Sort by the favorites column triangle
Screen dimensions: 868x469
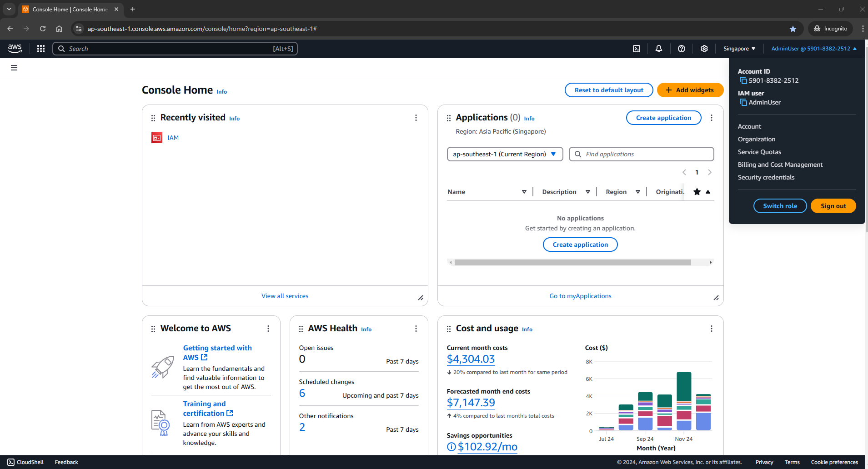click(708, 192)
